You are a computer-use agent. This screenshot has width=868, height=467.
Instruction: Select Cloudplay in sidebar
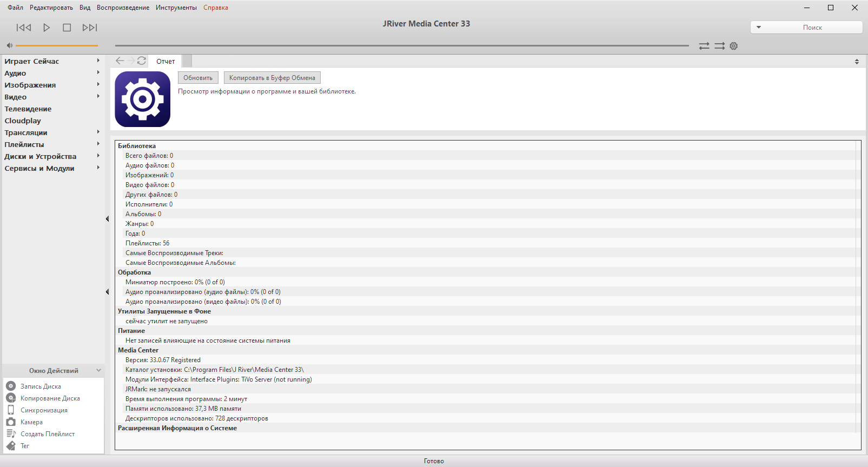point(23,121)
